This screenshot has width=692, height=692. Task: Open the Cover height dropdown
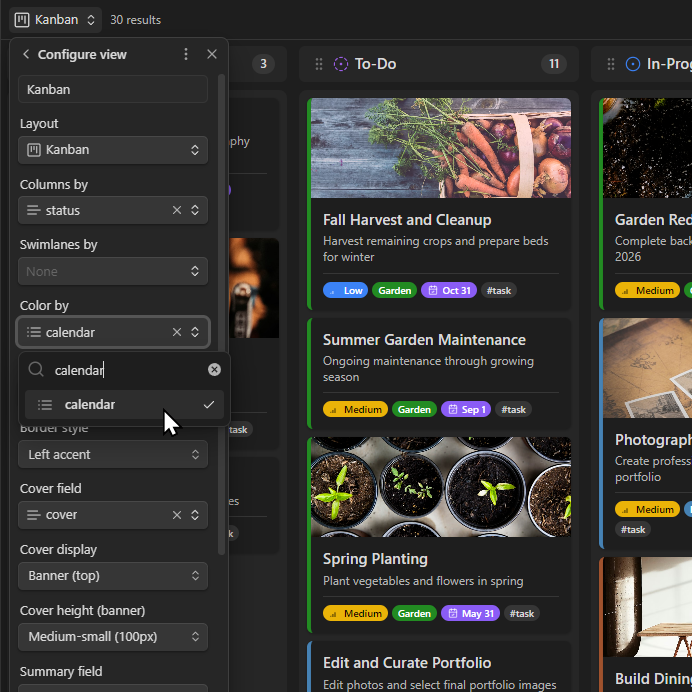(x=113, y=637)
